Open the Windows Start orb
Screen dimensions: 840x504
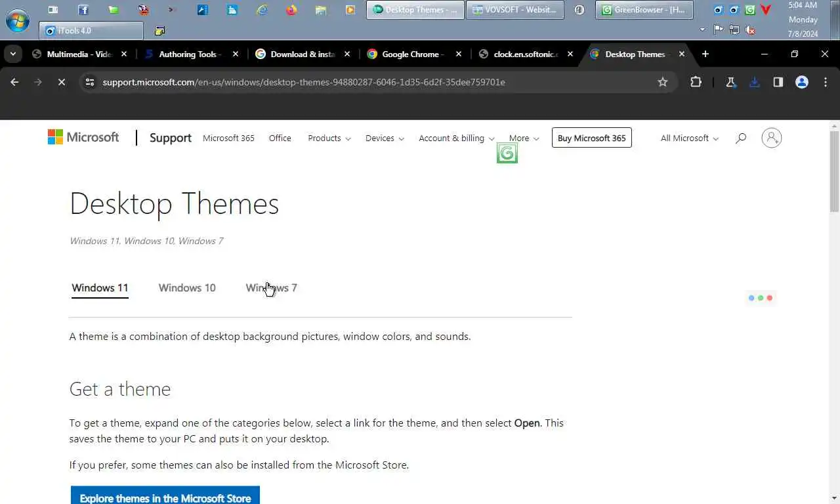(x=17, y=20)
